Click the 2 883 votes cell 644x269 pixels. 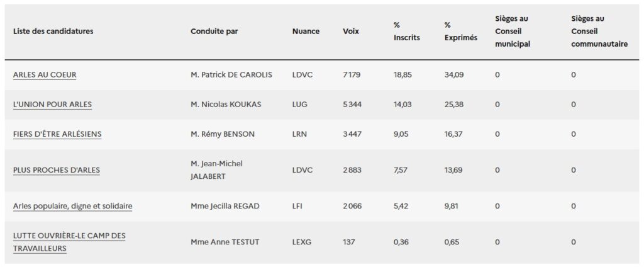(x=352, y=170)
